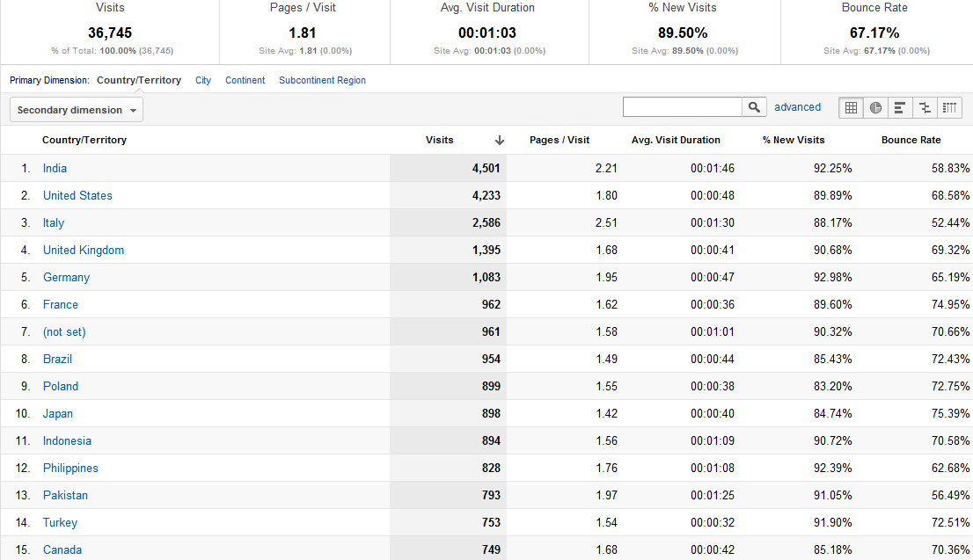973x560 pixels.
Task: Open the United Kingdom row link
Action: pos(84,250)
